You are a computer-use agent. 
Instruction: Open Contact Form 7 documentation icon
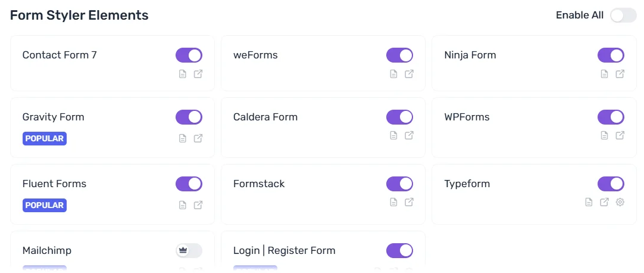click(x=183, y=75)
